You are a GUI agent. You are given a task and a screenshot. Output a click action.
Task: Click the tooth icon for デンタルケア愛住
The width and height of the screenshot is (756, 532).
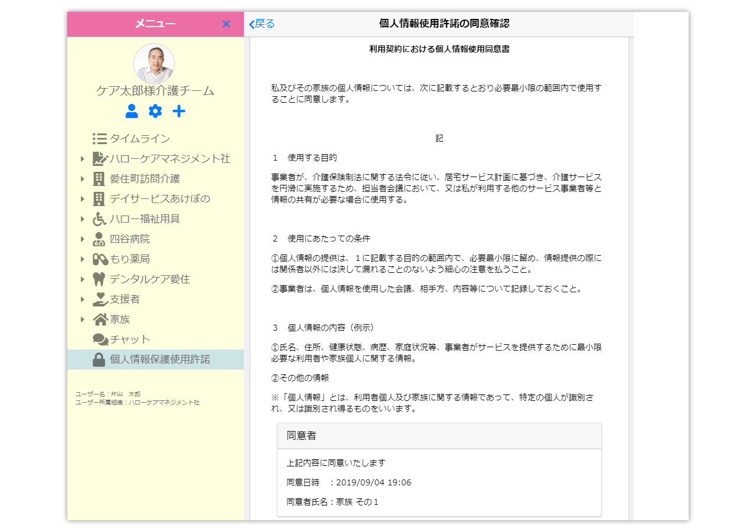click(x=99, y=279)
